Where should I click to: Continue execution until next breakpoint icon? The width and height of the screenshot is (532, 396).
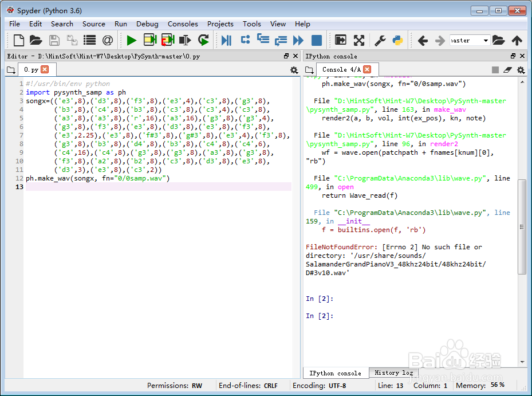[298, 41]
